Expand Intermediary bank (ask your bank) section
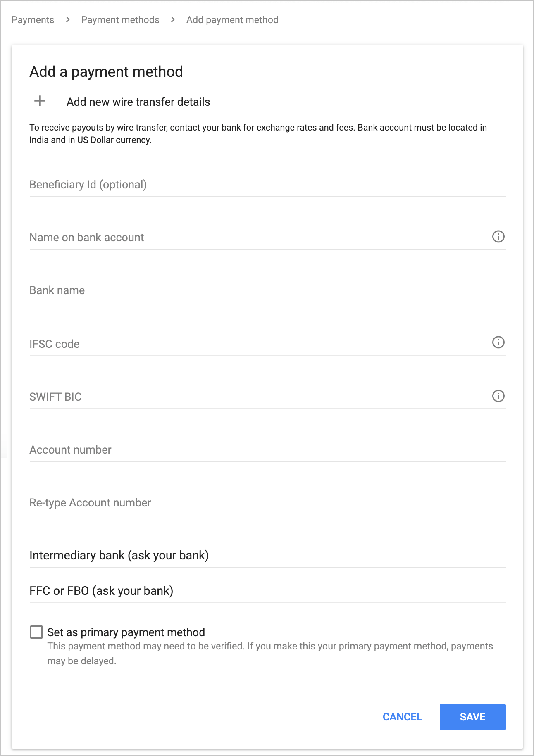This screenshot has height=756, width=534. pos(119,555)
